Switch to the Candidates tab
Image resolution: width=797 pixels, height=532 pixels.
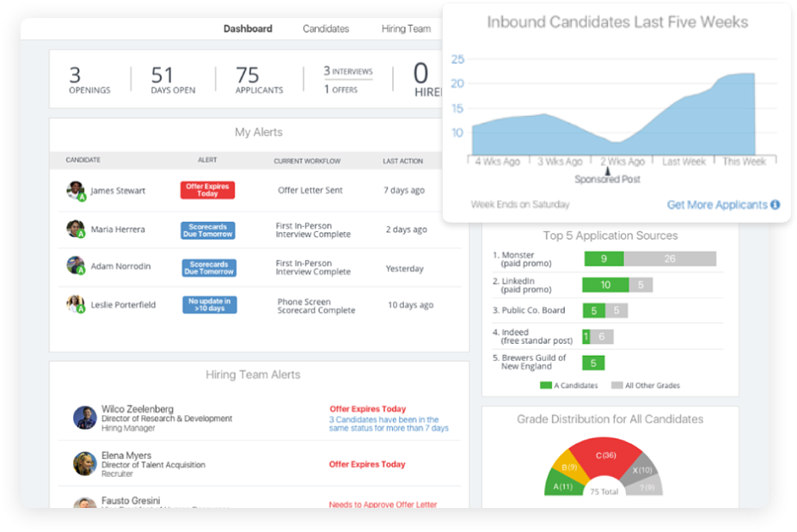coord(326,29)
